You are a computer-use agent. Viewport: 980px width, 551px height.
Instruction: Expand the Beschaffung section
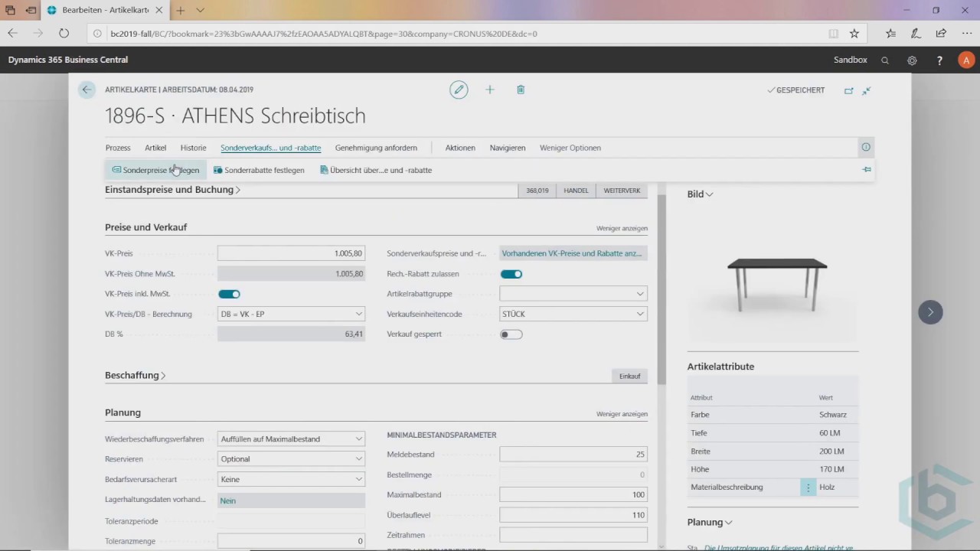[136, 376]
